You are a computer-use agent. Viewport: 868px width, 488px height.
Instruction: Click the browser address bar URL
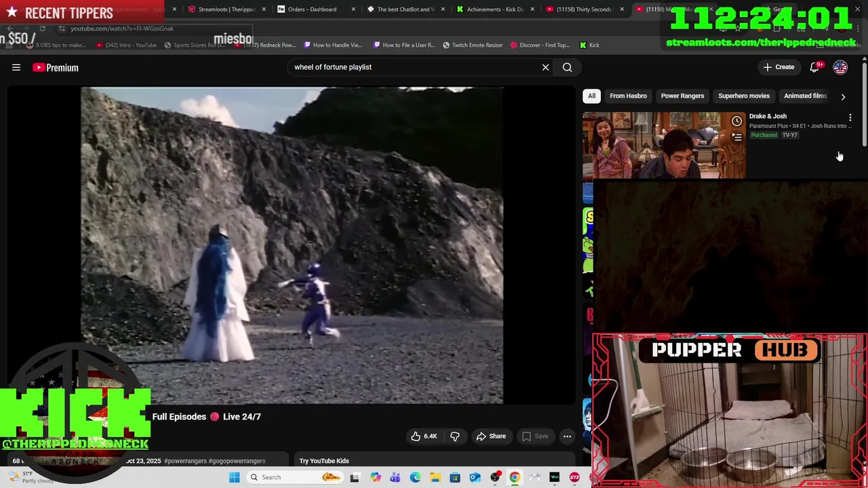click(122, 28)
